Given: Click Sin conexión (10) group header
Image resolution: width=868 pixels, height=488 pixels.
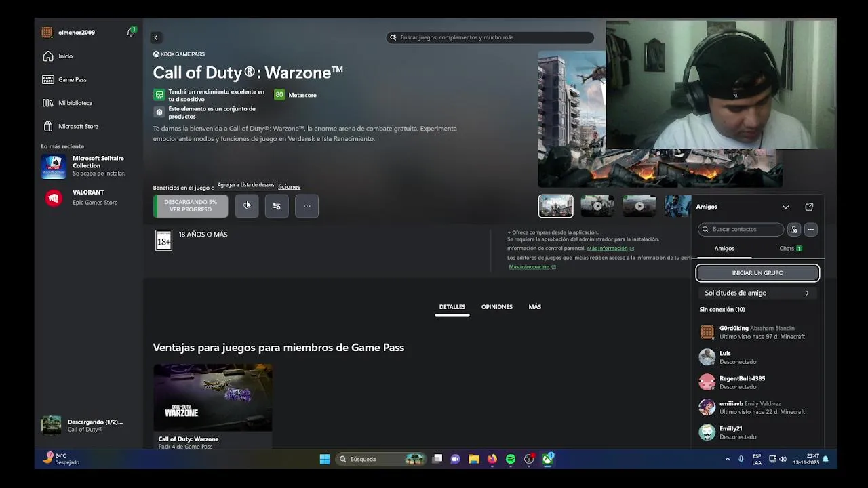Looking at the screenshot, I should pos(722,309).
